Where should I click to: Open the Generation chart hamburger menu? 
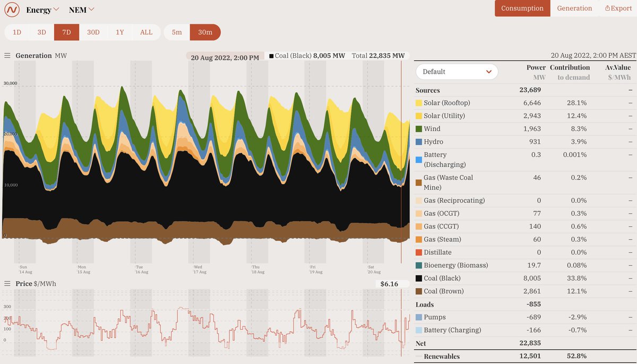[7, 56]
